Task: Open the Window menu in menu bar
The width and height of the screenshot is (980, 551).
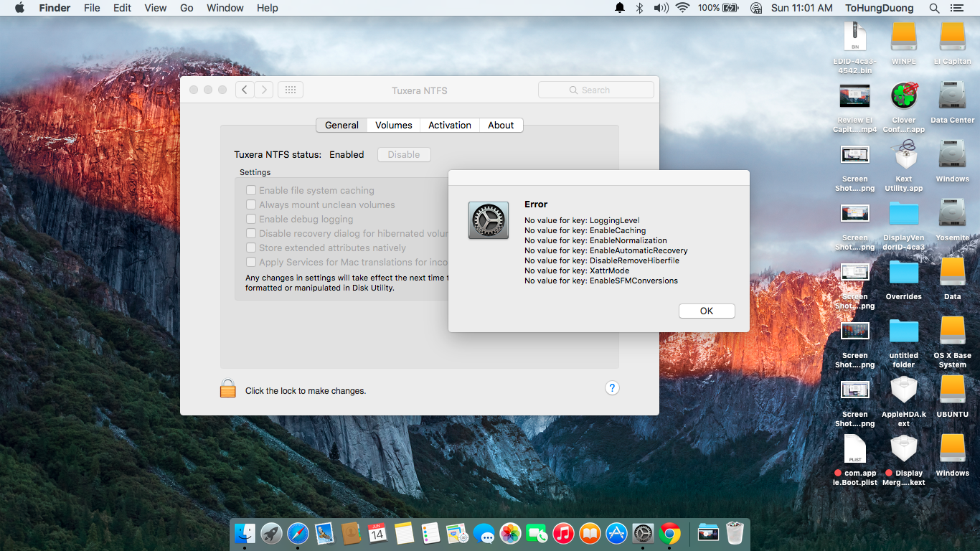Action: [225, 8]
